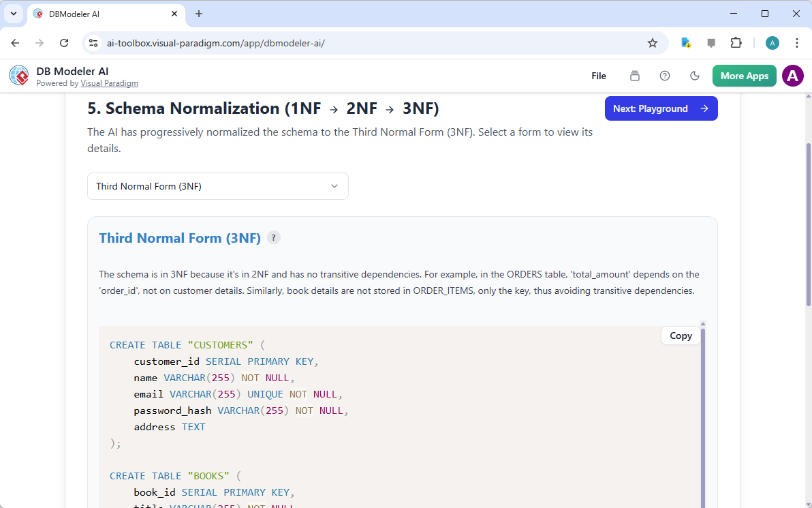This screenshot has height=508, width=812.
Task: Copy the CREATE TABLE schema code
Action: point(680,335)
